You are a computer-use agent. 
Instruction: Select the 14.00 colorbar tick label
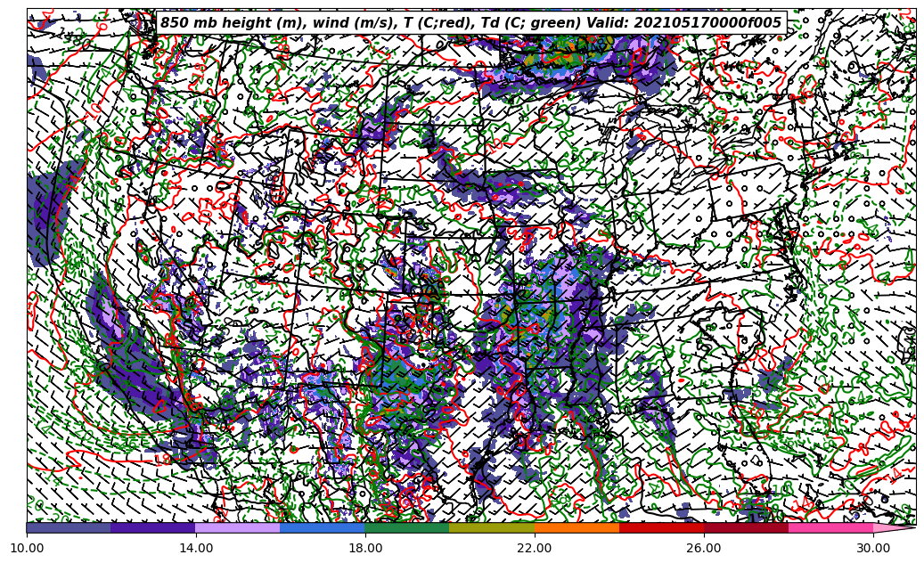[x=196, y=548]
